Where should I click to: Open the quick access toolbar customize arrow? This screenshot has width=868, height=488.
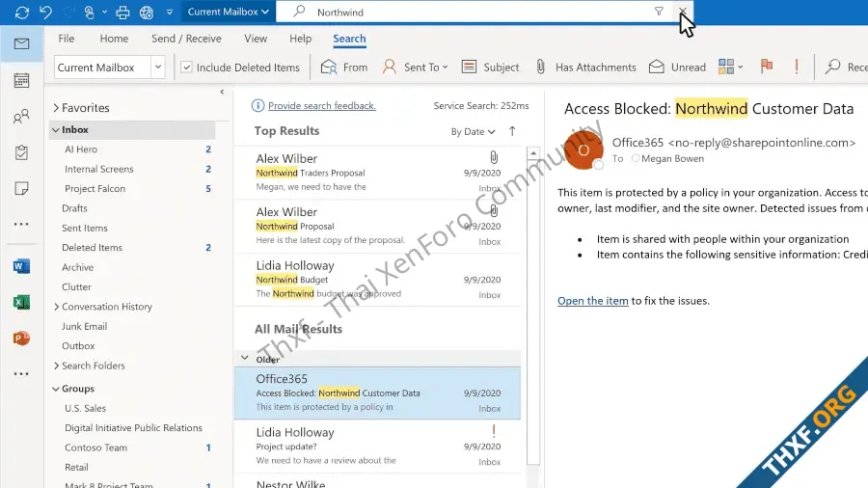click(170, 12)
